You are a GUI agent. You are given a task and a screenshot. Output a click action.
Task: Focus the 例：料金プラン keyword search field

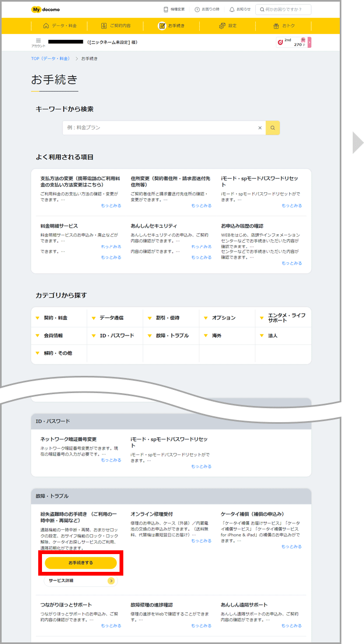click(x=159, y=128)
